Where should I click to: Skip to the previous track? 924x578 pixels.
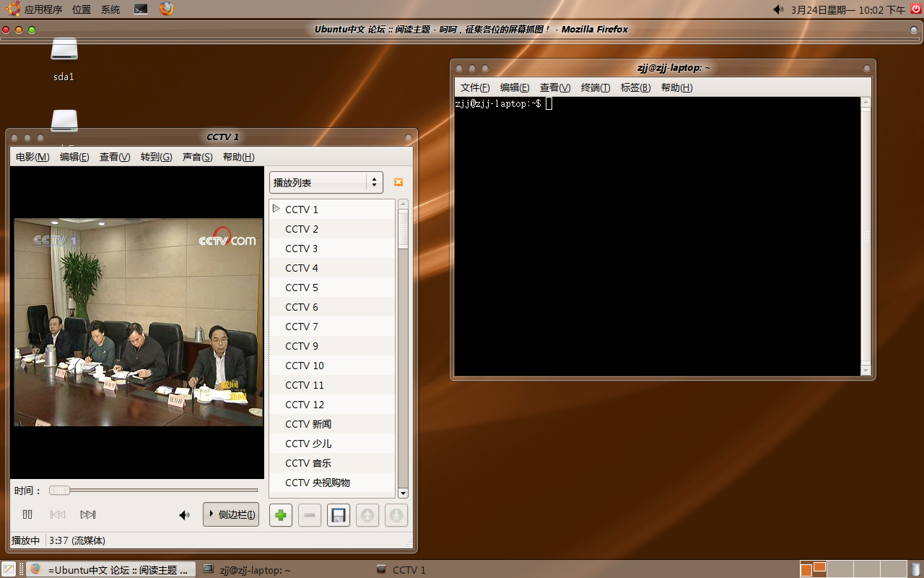[x=58, y=514]
